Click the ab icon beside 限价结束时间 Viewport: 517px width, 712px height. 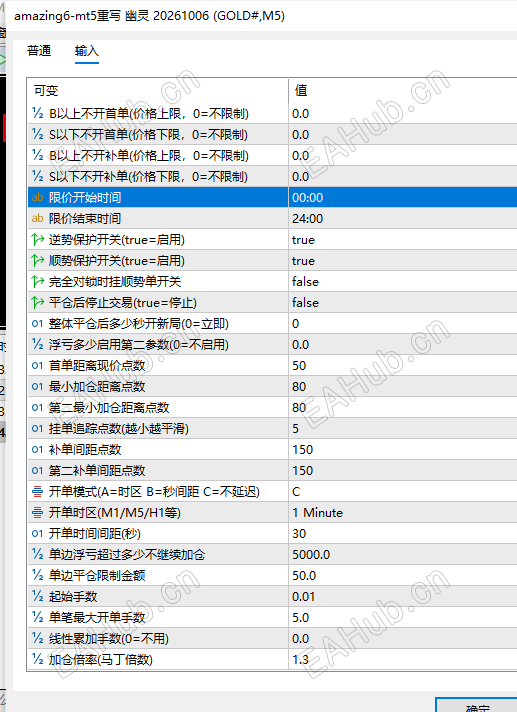click(x=38, y=218)
